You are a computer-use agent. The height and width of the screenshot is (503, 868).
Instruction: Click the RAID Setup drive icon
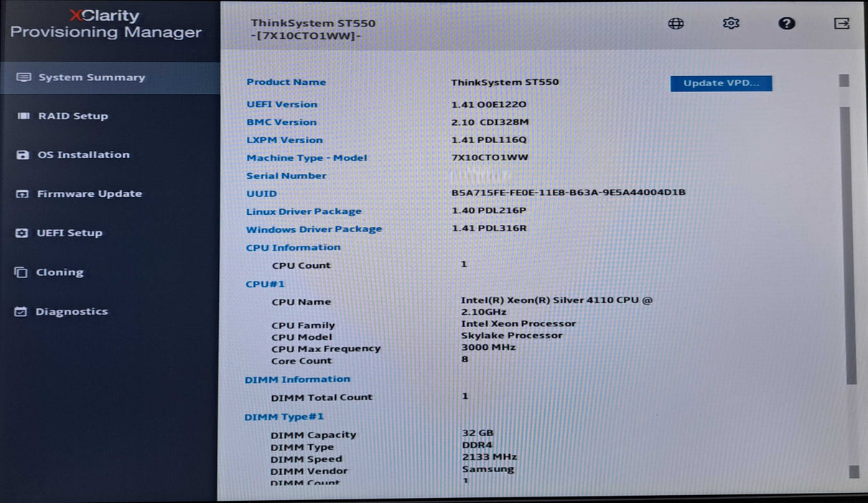click(x=24, y=116)
